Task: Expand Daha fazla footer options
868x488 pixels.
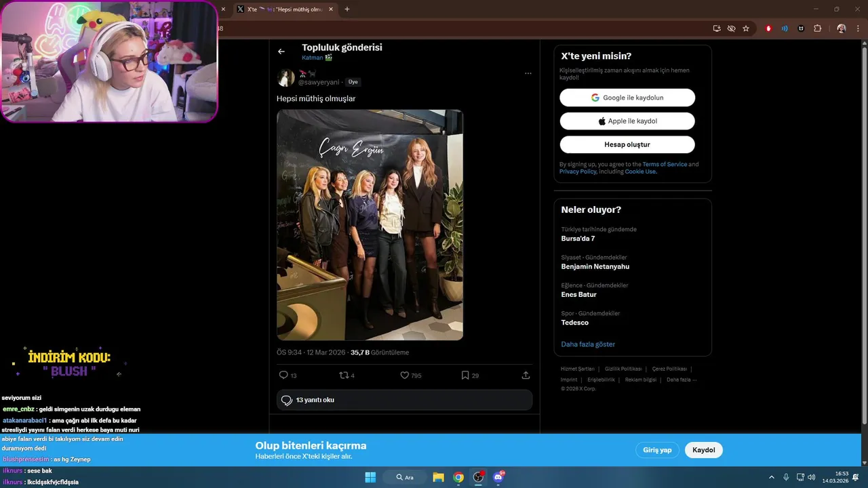Action: 682,380
